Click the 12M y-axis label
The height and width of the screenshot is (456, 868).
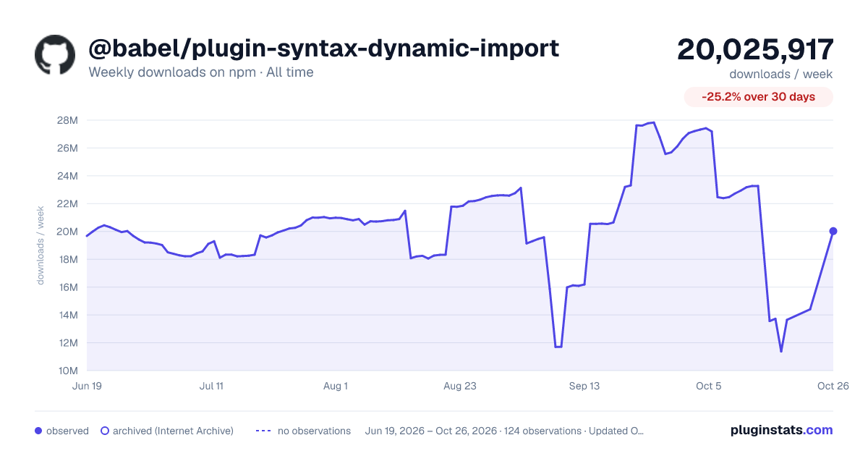(x=67, y=343)
